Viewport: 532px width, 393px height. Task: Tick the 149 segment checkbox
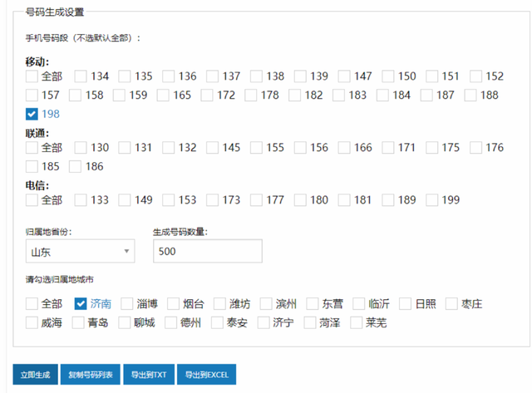(124, 200)
